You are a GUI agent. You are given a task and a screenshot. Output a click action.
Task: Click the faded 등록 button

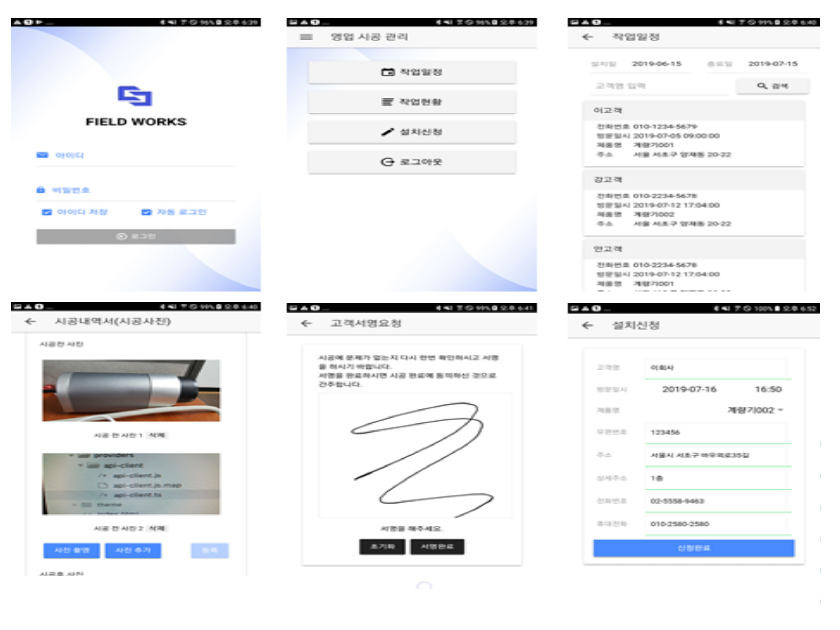pyautogui.click(x=210, y=551)
